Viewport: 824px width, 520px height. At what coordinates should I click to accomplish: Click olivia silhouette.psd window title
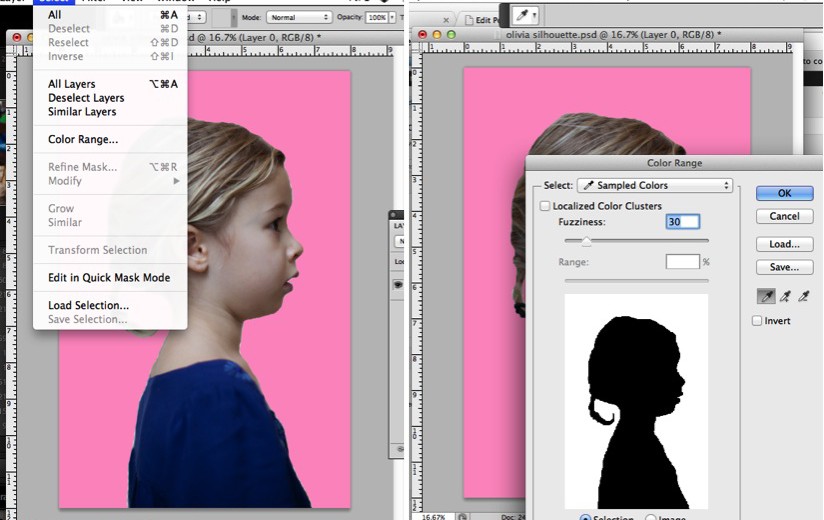point(613,35)
